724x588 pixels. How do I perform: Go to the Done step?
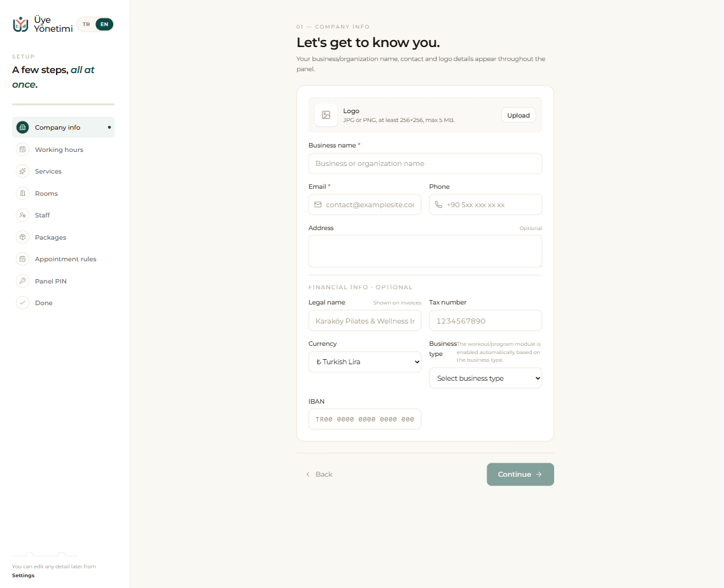[63, 303]
